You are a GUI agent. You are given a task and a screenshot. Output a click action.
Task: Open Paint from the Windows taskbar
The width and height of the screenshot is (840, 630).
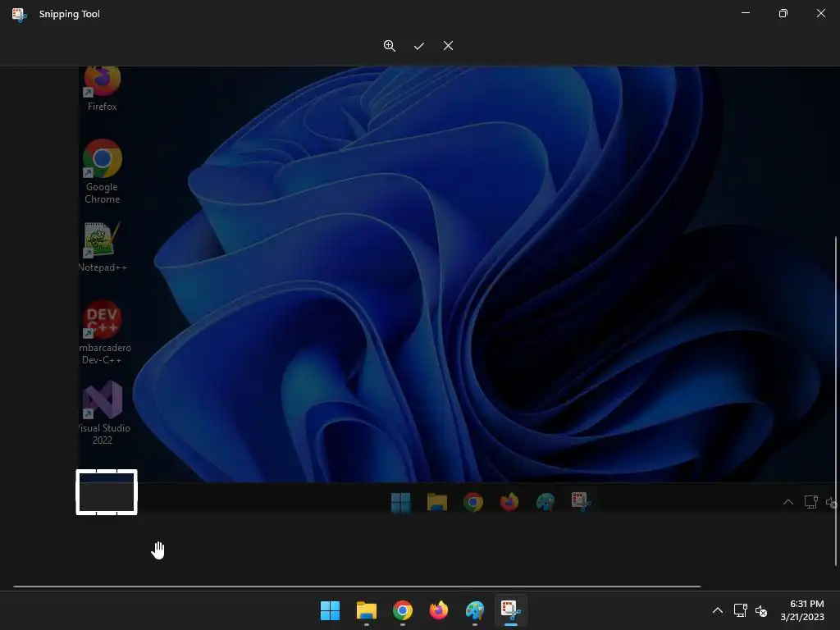click(x=475, y=610)
